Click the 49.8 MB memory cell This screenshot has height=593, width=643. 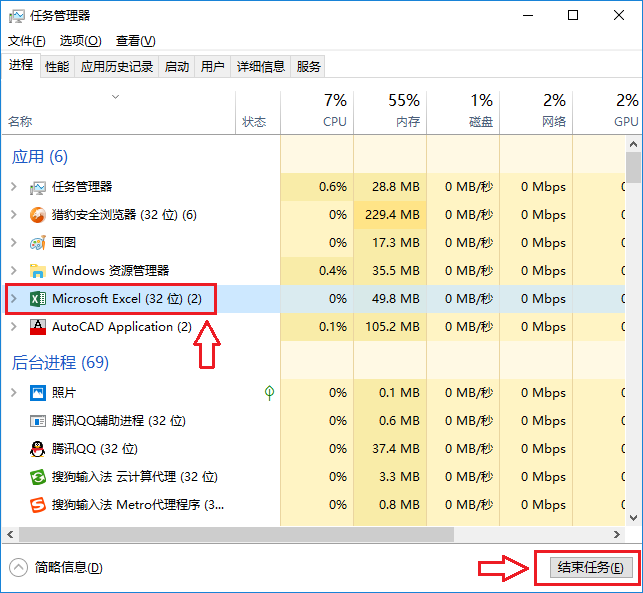[390, 299]
